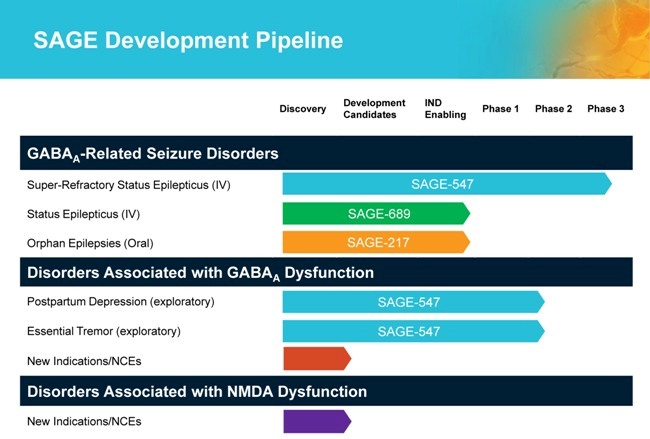Click the Disorders Associated with GABAA Dysfunction header
Screen dimensions: 650x439
click(200, 272)
